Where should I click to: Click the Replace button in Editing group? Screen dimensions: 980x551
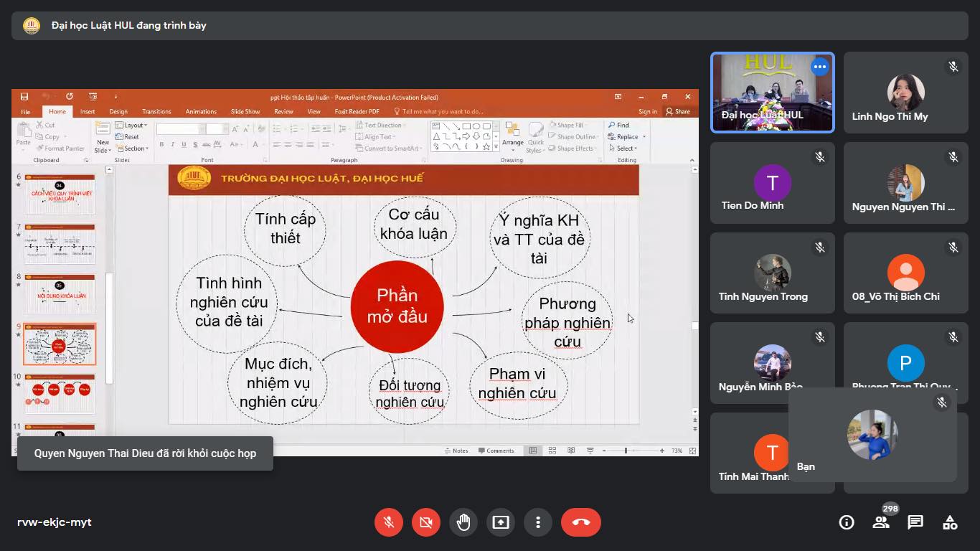click(x=627, y=137)
